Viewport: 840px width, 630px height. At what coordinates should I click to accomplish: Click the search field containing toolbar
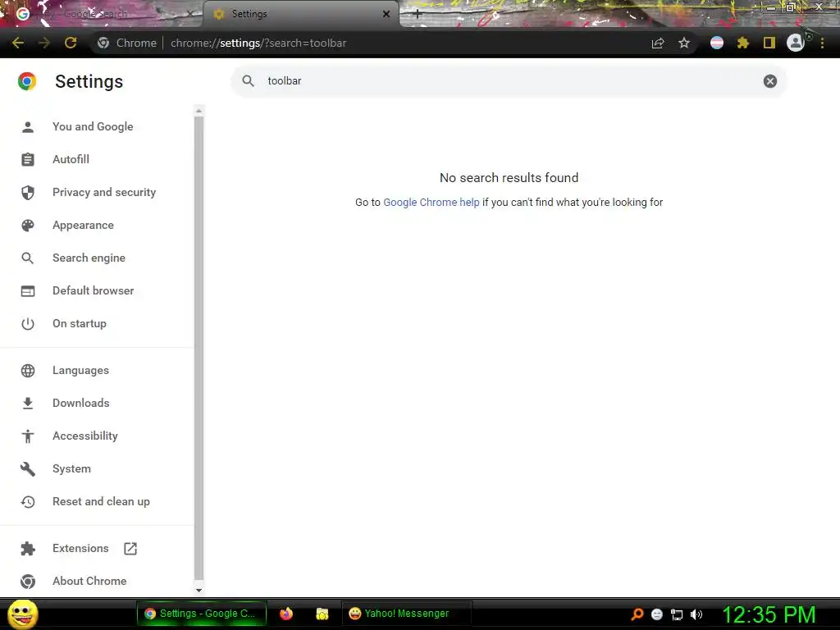point(509,81)
